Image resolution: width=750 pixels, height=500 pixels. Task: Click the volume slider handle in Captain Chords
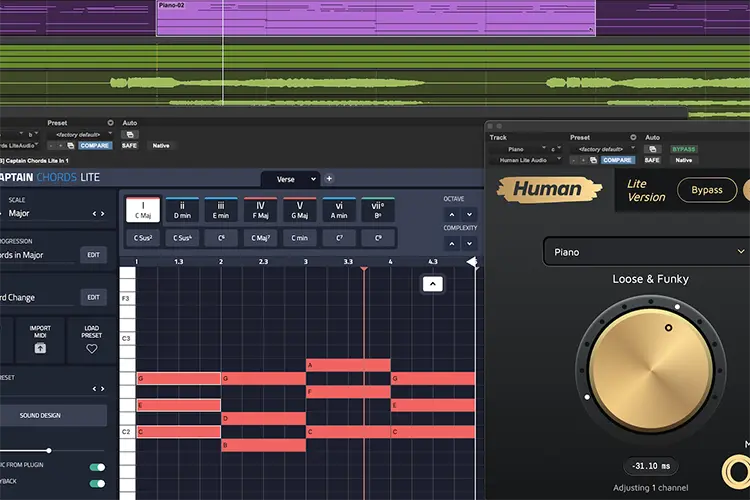tap(49, 450)
